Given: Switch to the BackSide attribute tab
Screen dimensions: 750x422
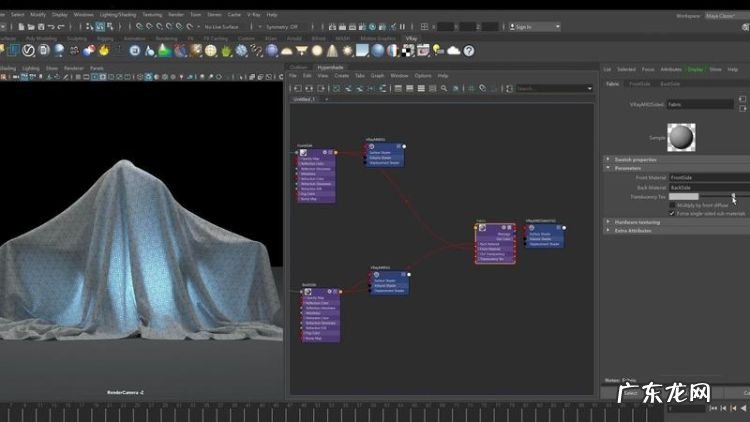Looking at the screenshot, I should point(670,84).
